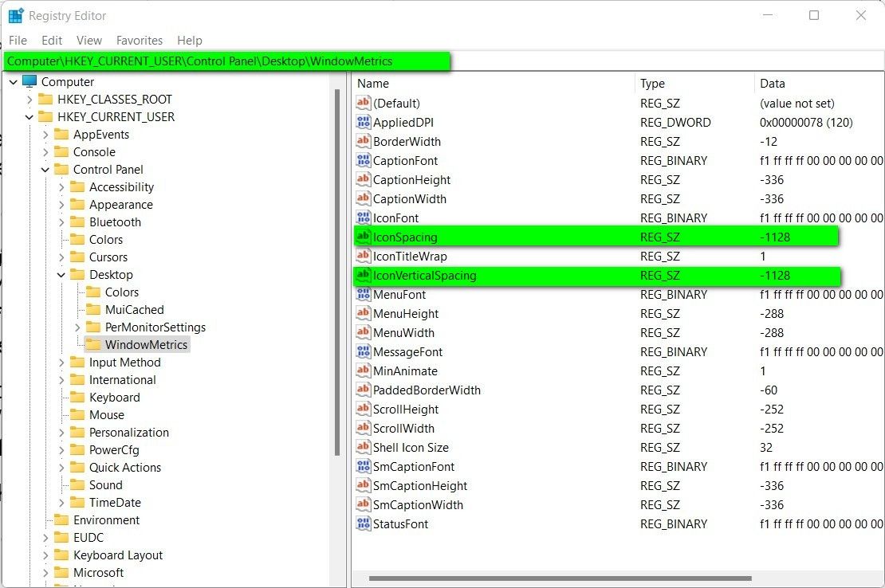Viewport: 885px width, 588px height.
Task: Click the Registry Editor icon in the title bar
Action: click(x=14, y=14)
